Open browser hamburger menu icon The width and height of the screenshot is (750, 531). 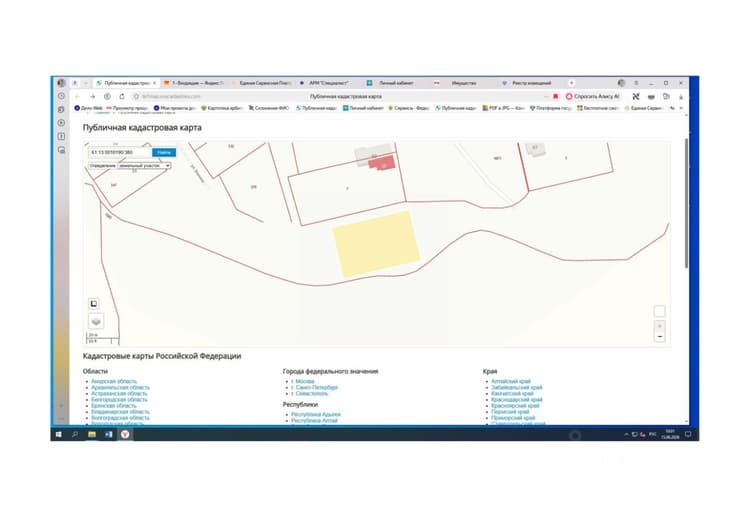[x=636, y=83]
